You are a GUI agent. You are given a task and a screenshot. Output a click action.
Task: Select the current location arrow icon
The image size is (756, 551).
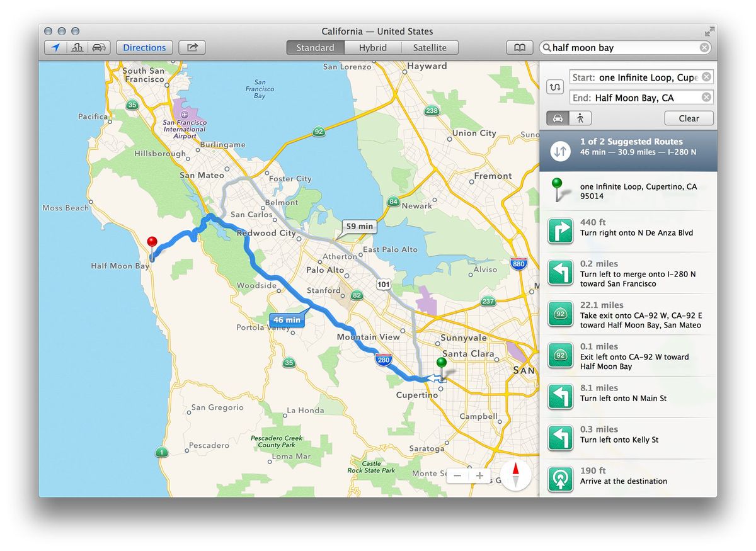point(55,47)
